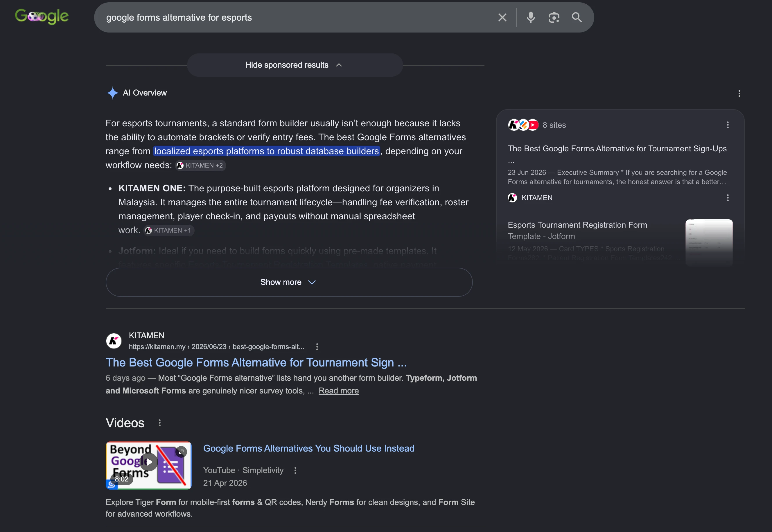Clear the search query text

click(502, 17)
